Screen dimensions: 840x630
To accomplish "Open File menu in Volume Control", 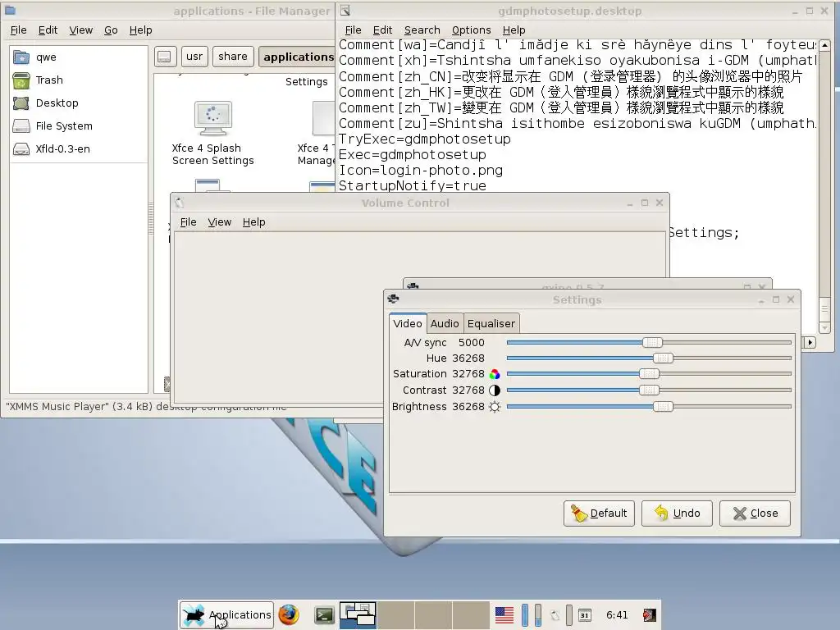I will pyautogui.click(x=188, y=221).
